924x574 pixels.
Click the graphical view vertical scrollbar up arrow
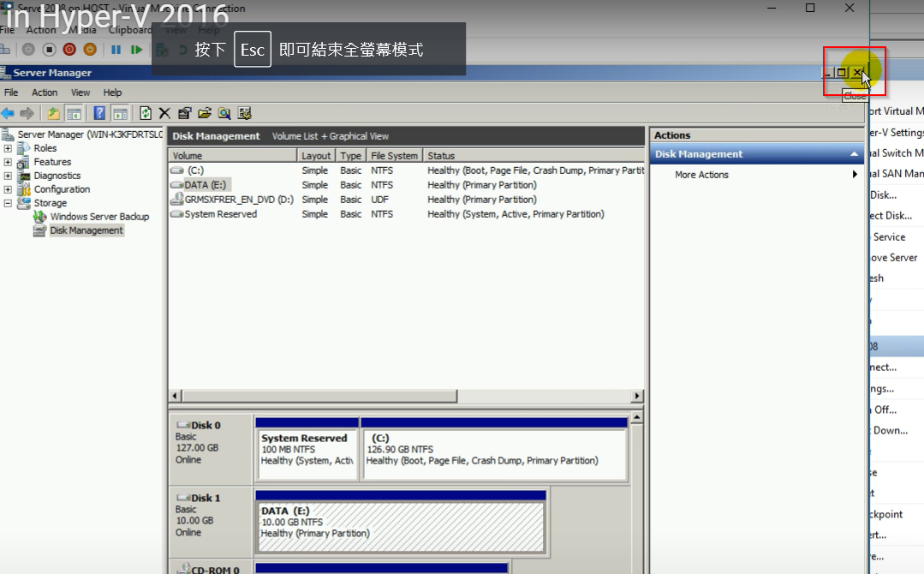[x=636, y=418]
